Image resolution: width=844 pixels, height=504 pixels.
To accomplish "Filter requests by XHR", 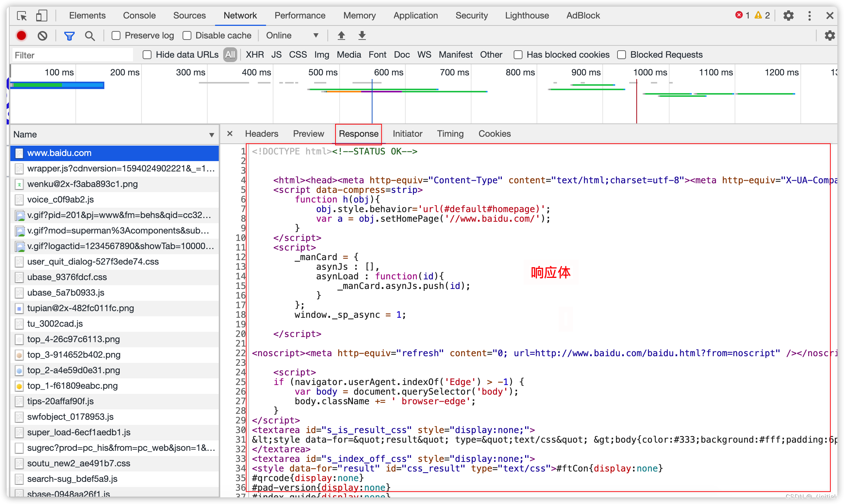I will coord(255,55).
